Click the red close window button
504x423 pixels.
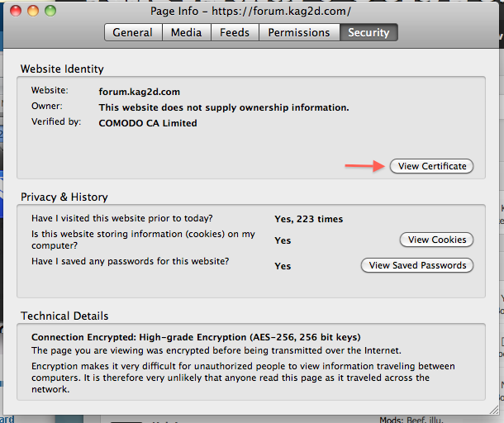pos(17,12)
